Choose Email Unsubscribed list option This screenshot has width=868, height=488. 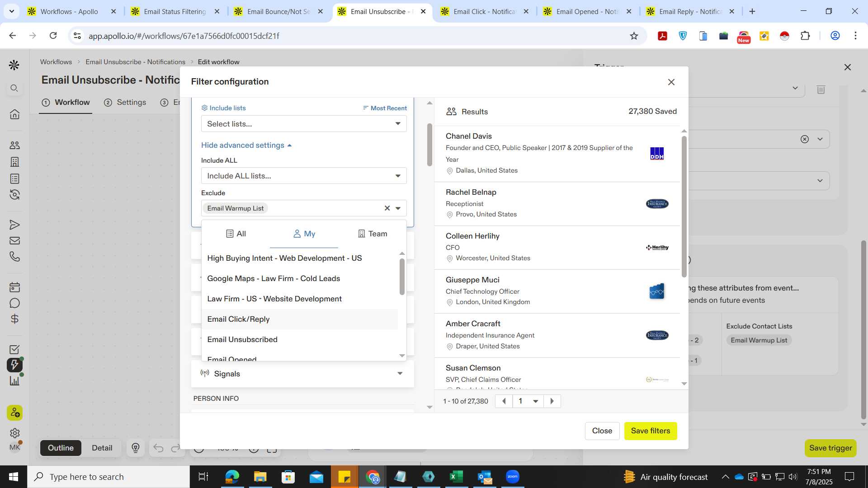tap(300, 340)
